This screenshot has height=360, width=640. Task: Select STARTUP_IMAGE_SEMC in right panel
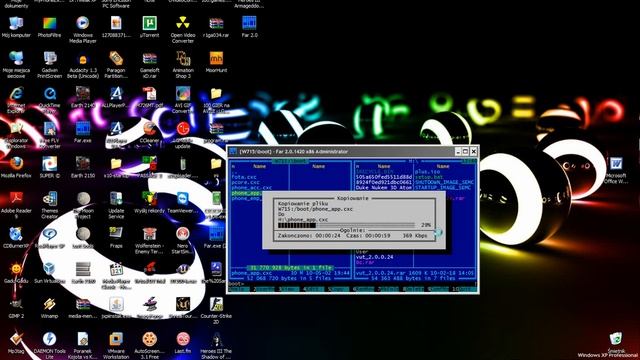[x=443, y=188]
